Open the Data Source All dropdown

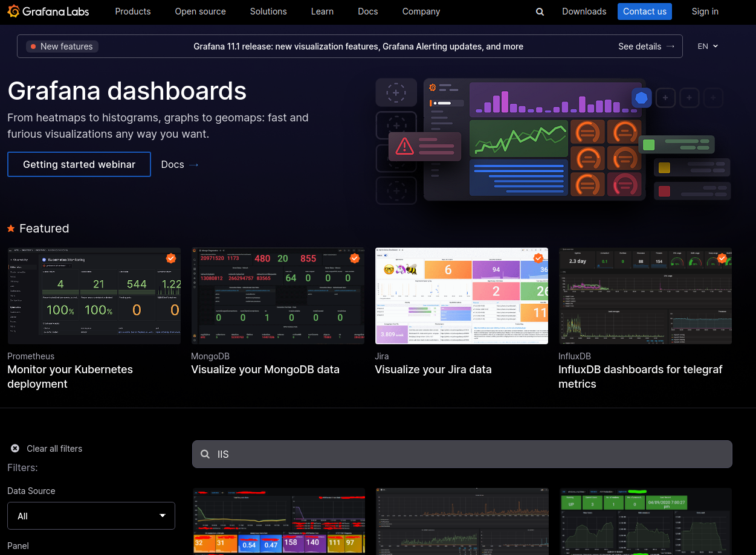coord(91,516)
